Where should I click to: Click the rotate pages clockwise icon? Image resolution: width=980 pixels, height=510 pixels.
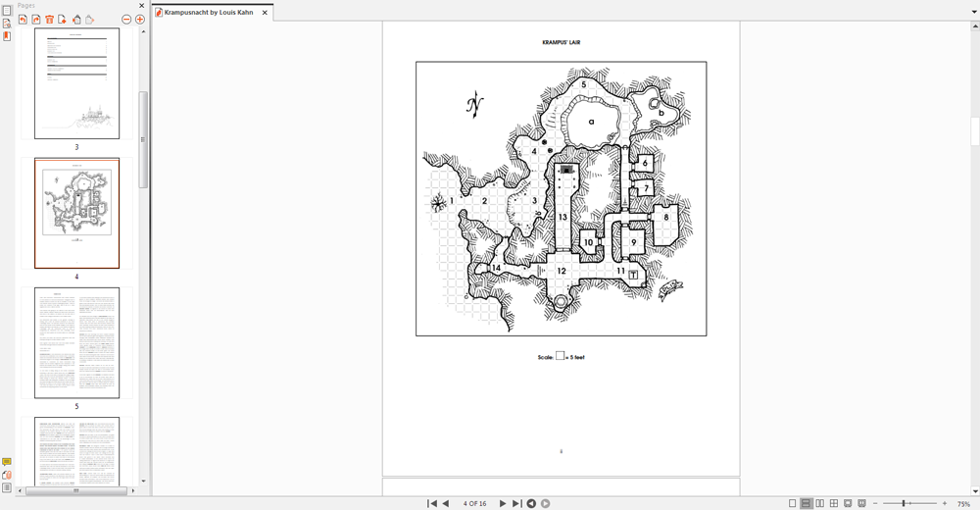tap(36, 20)
